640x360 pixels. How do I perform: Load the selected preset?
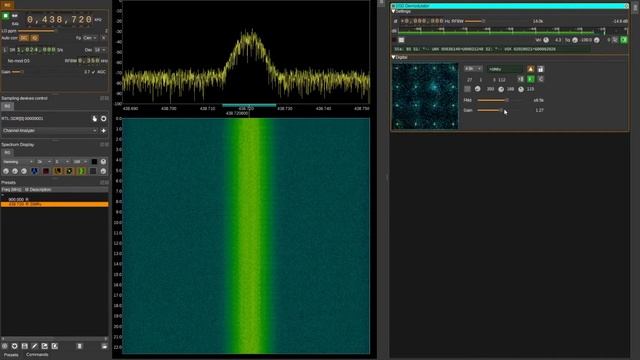point(104,346)
